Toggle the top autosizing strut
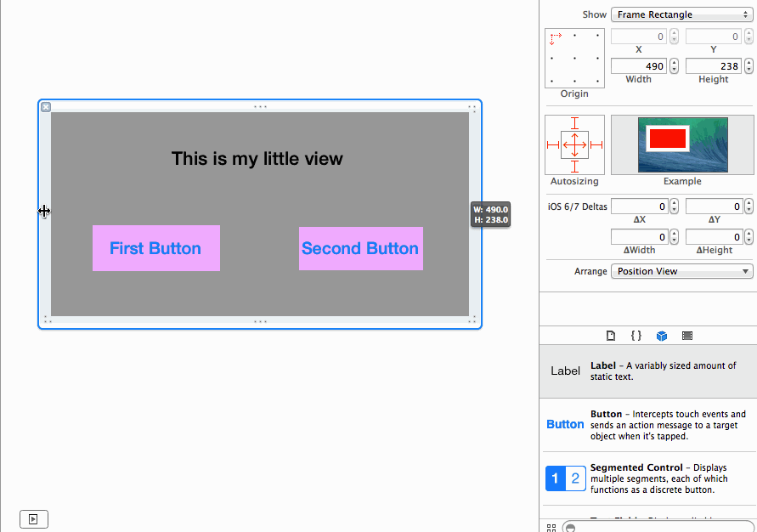Viewport: 757px width, 532px height. tap(575, 124)
